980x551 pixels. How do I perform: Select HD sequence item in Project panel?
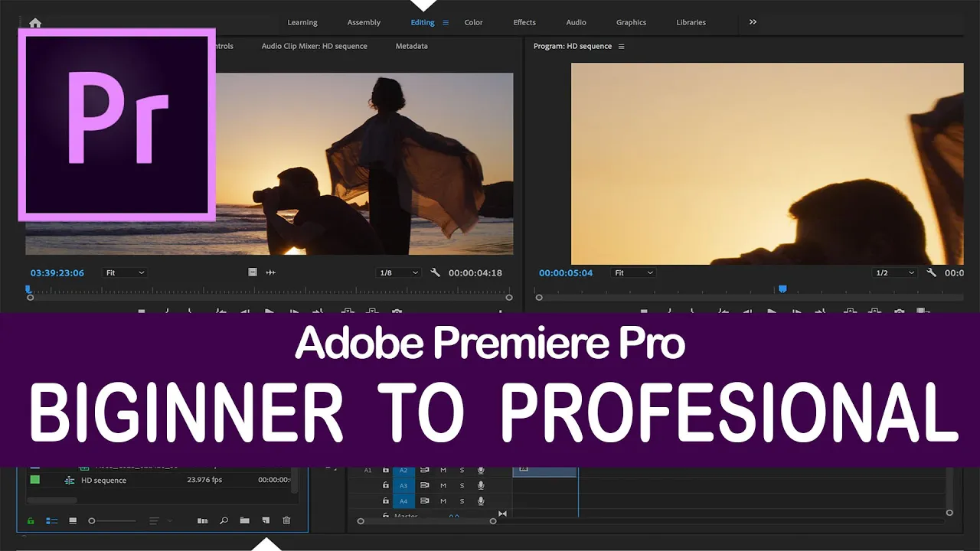103,481
